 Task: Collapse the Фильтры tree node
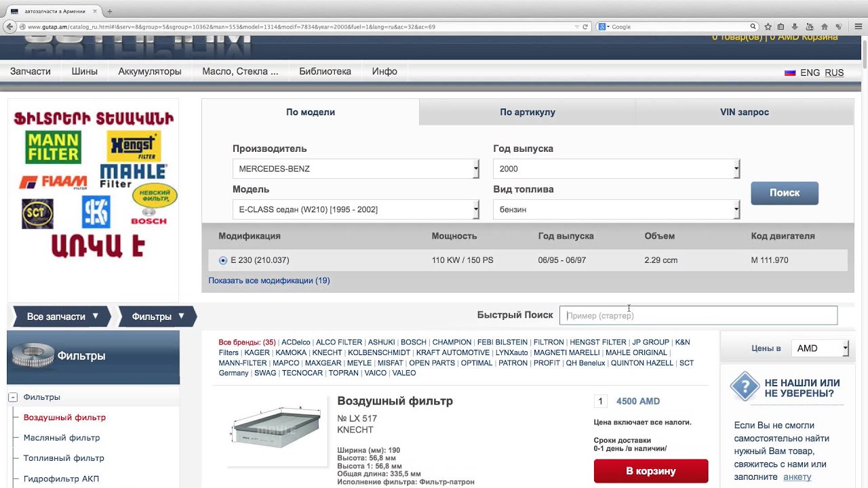coord(12,397)
